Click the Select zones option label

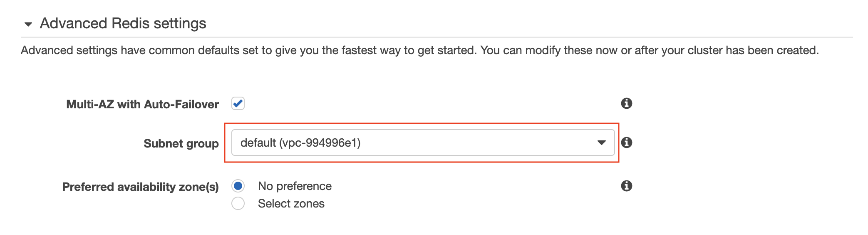coord(291,203)
